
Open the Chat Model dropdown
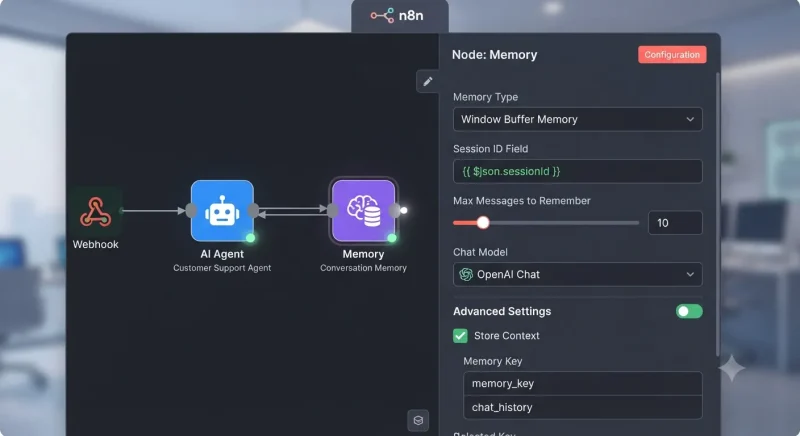coord(578,274)
